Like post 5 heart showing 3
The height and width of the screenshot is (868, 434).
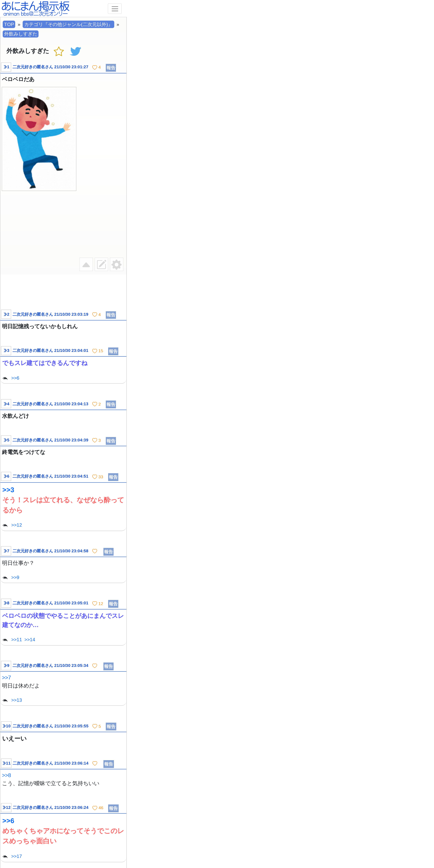click(x=95, y=440)
